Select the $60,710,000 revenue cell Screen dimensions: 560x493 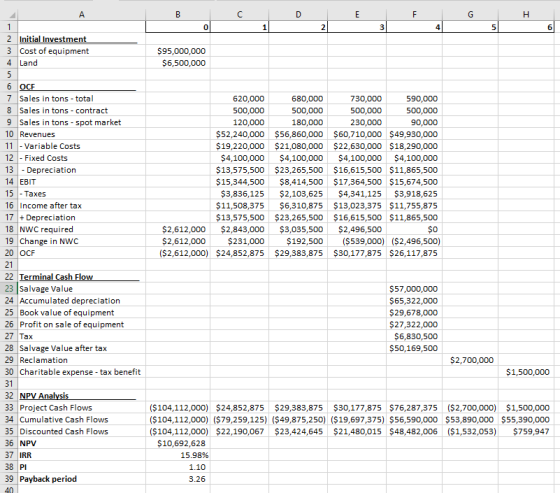pos(358,134)
